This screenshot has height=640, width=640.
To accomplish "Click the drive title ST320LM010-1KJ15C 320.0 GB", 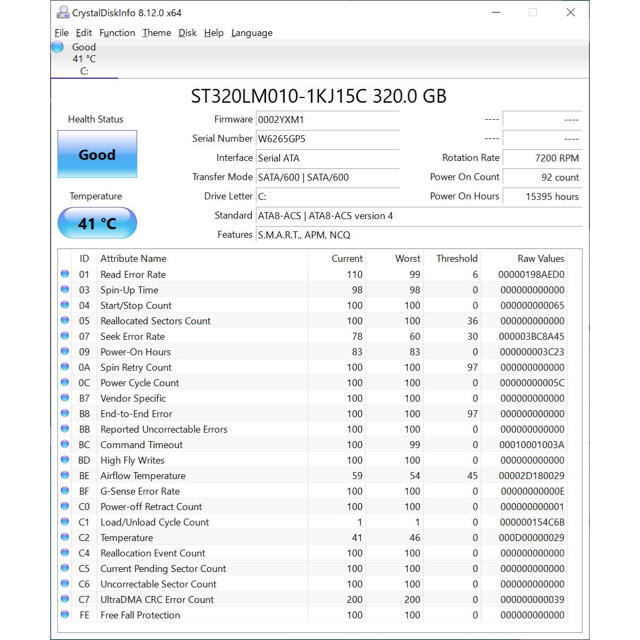I will 319,96.
